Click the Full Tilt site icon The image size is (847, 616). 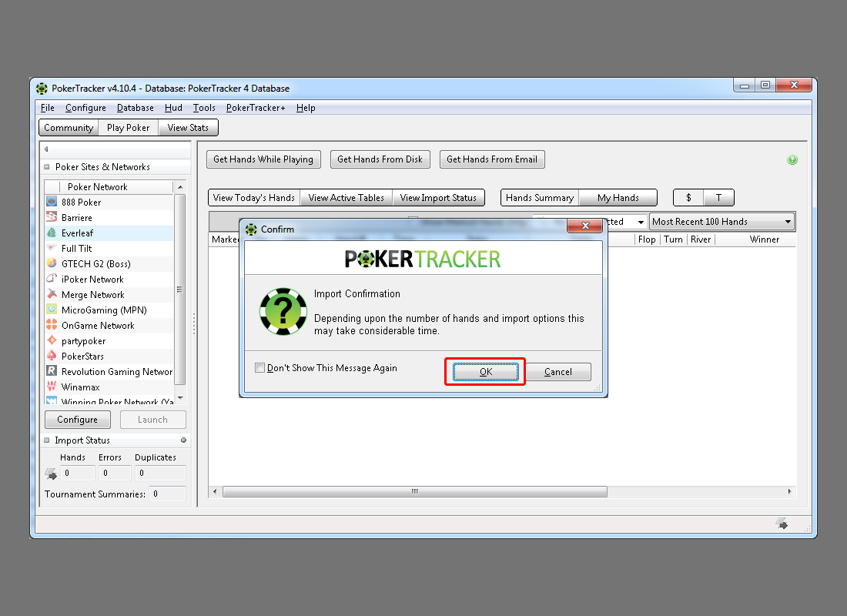click(52, 248)
